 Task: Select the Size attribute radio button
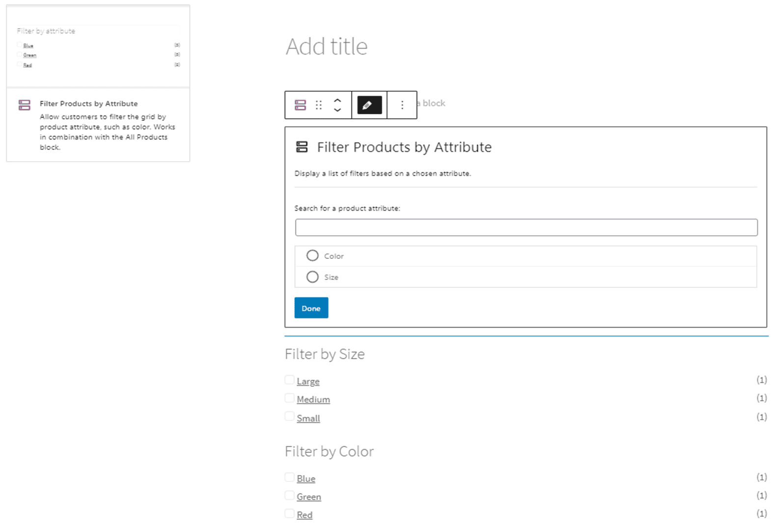click(312, 277)
